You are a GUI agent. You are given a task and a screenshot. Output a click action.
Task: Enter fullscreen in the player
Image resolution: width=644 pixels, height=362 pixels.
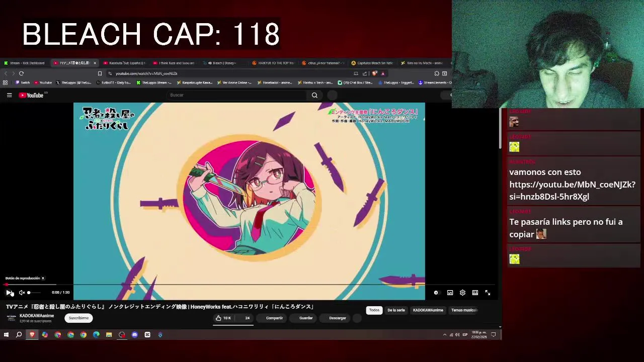pos(488,293)
